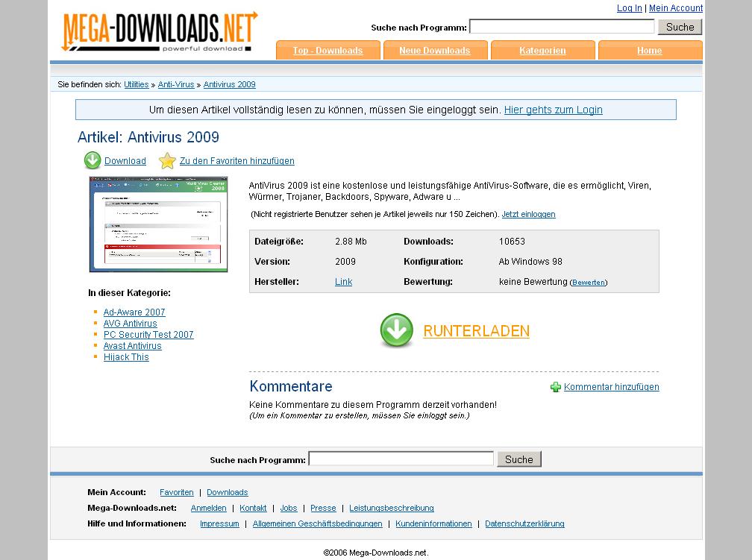Image resolution: width=752 pixels, height=560 pixels.
Task: Open the Anti-Virus breadcrumb link
Action: coord(176,84)
